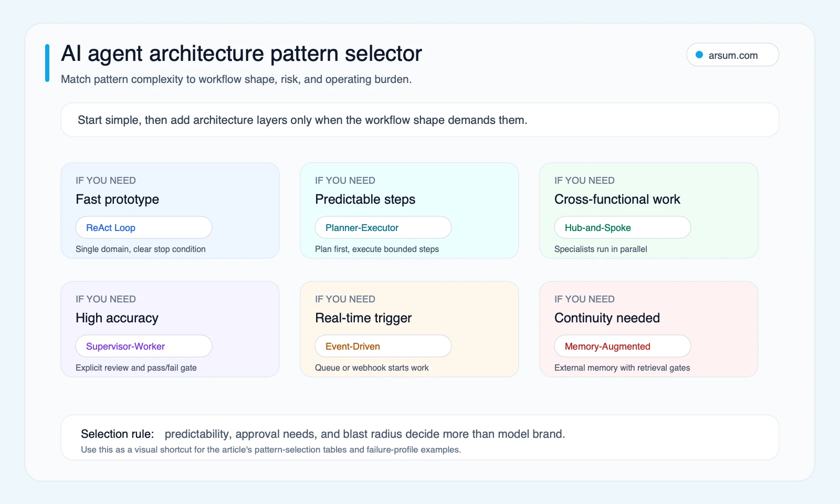Select the Hub-and-Spoke pill
Viewport: 840px width, 504px height.
point(623,227)
